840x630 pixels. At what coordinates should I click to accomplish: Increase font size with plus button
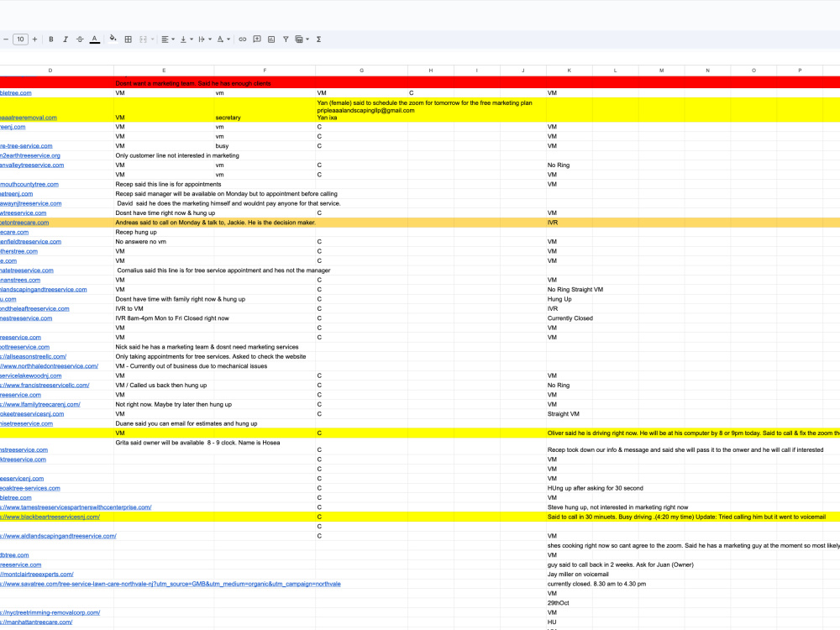pos(34,39)
